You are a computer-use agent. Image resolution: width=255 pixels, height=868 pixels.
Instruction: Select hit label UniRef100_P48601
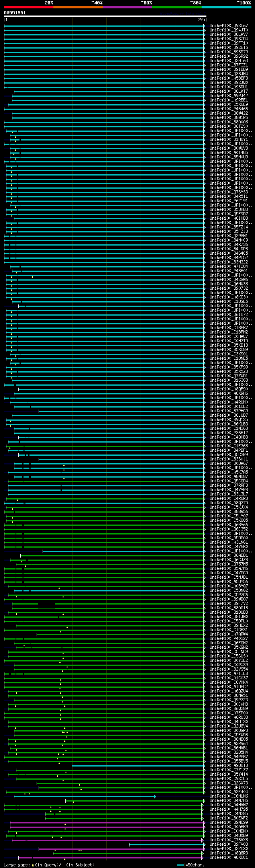pyautogui.click(x=229, y=271)
